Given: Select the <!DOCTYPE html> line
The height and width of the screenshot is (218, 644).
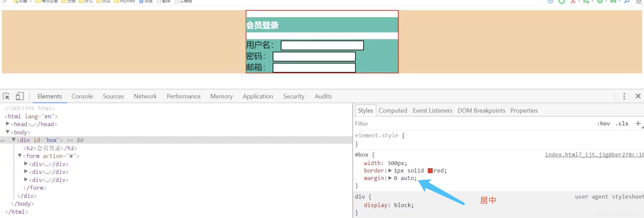Looking at the screenshot, I should [30, 108].
